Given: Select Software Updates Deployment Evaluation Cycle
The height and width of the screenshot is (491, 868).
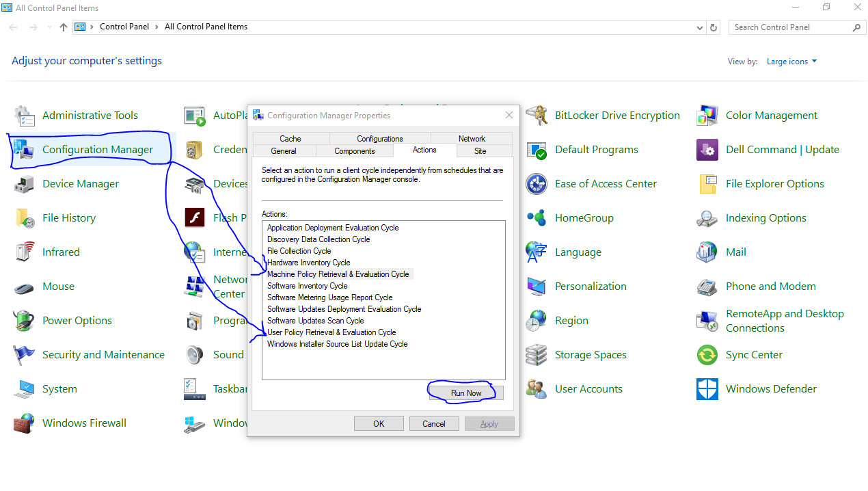Looking at the screenshot, I should pos(344,309).
